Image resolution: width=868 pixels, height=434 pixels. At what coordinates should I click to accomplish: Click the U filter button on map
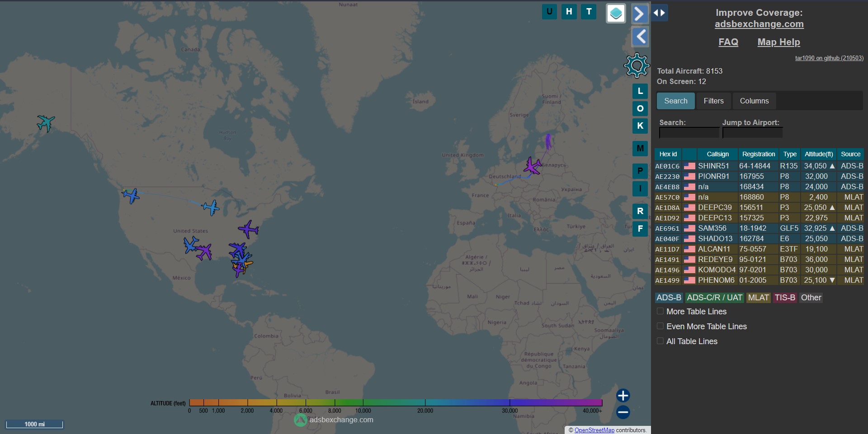click(549, 12)
